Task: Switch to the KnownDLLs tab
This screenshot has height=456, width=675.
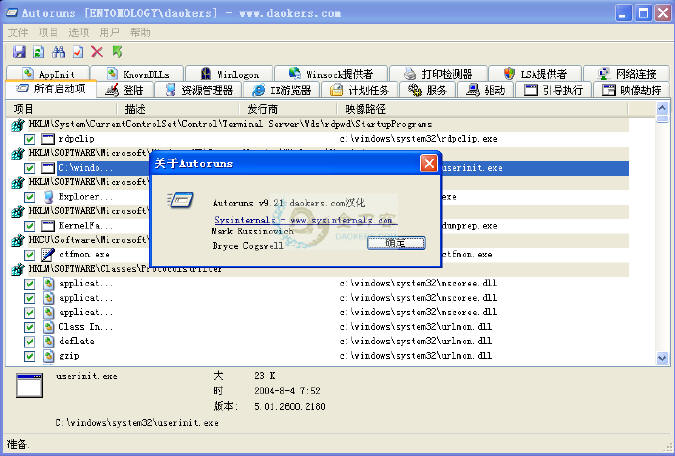Action: click(137, 74)
